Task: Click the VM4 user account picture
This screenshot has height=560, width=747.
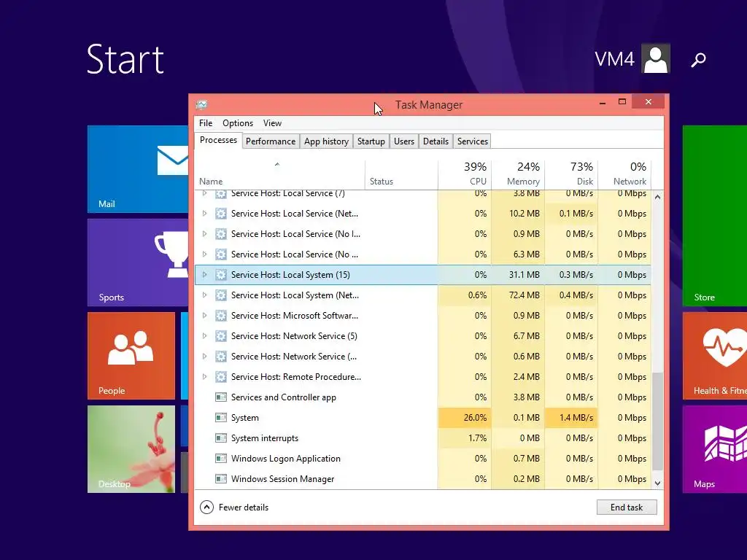Action: [x=656, y=58]
